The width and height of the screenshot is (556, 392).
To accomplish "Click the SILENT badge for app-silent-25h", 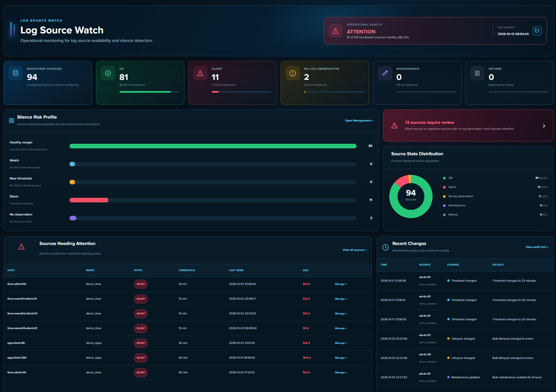I will (x=141, y=358).
